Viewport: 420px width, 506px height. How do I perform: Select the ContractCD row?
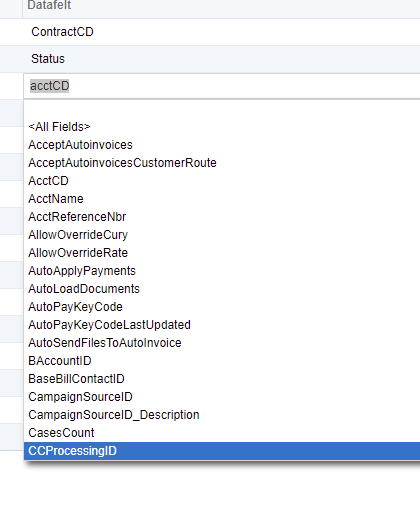[222, 32]
